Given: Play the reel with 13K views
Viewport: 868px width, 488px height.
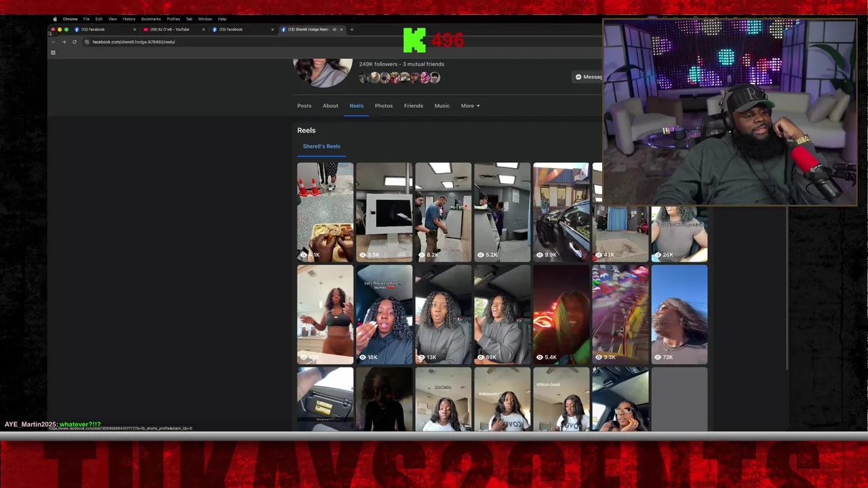Looking at the screenshot, I should tap(443, 314).
